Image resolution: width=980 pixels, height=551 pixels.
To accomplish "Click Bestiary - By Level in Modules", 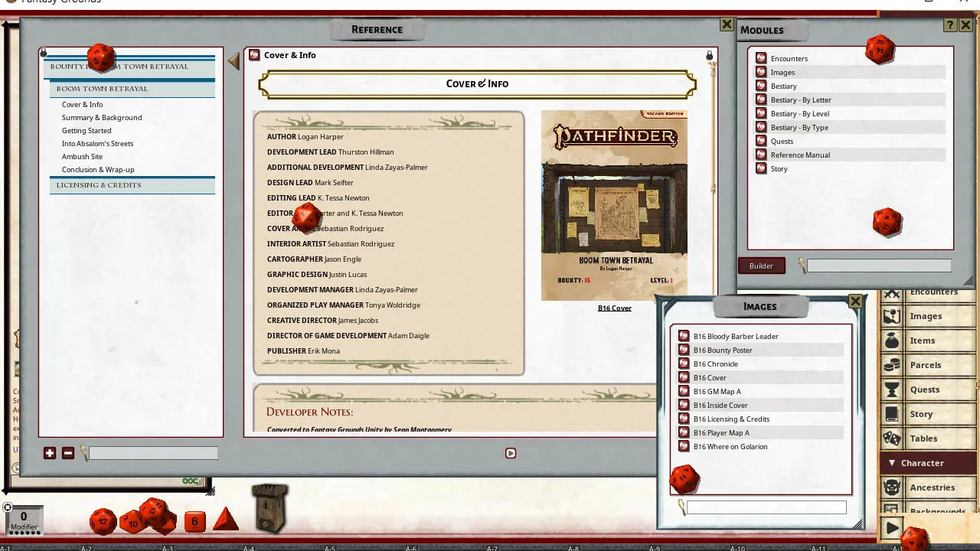I will coord(800,113).
